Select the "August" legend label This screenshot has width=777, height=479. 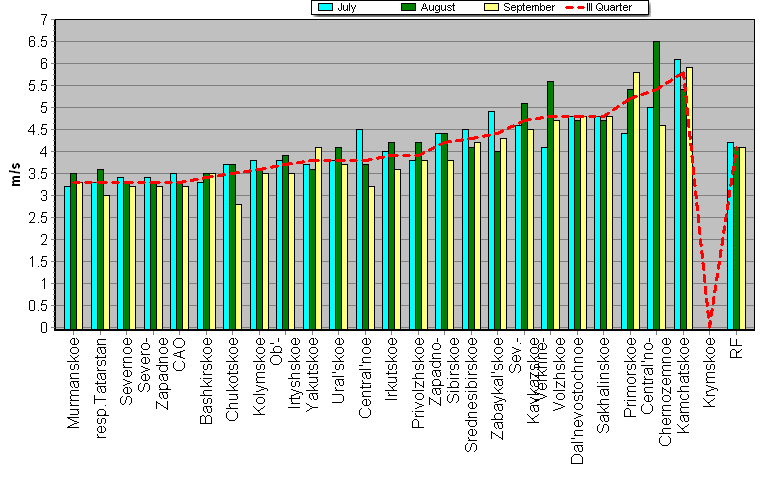(x=437, y=7)
